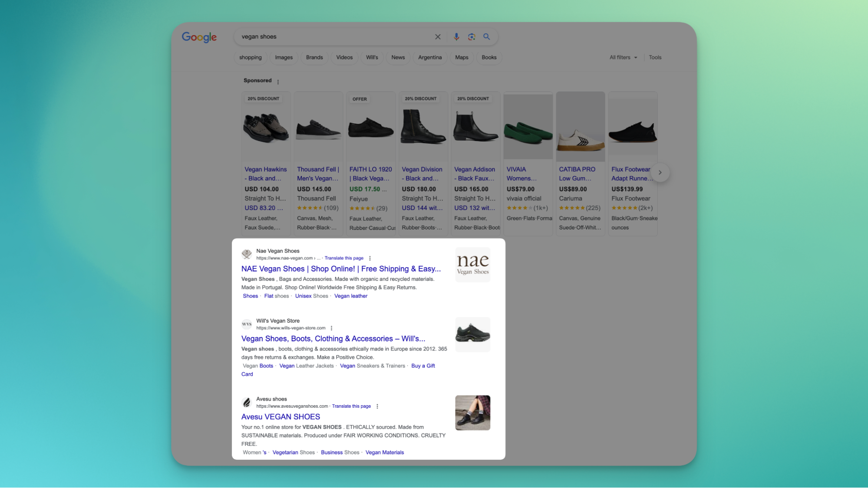Select the Images filter chip
The image size is (868, 488).
(x=284, y=57)
